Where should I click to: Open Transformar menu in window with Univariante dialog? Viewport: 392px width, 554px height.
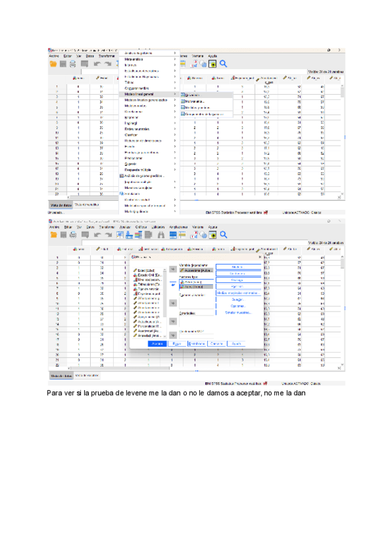tap(106, 227)
